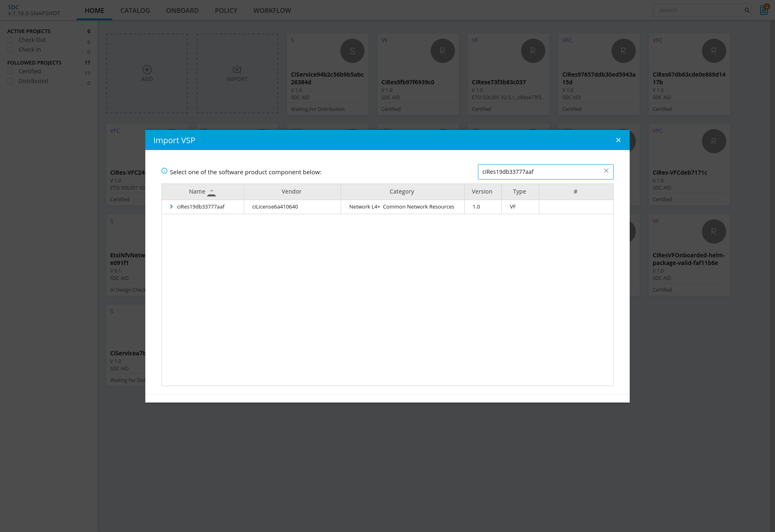Click the VSP filter input field

pos(539,172)
